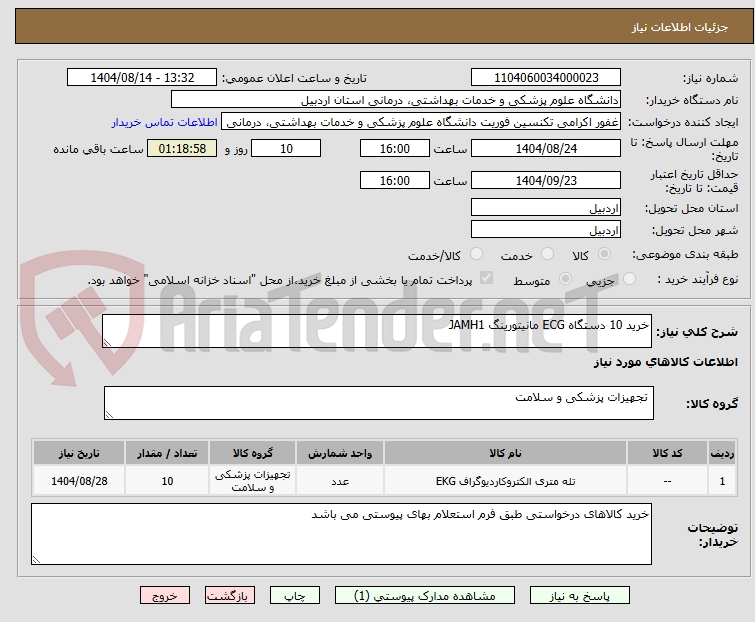755x622 pixels.
Task: Click the request creator field غفور اکرامی
Action: click(x=421, y=122)
